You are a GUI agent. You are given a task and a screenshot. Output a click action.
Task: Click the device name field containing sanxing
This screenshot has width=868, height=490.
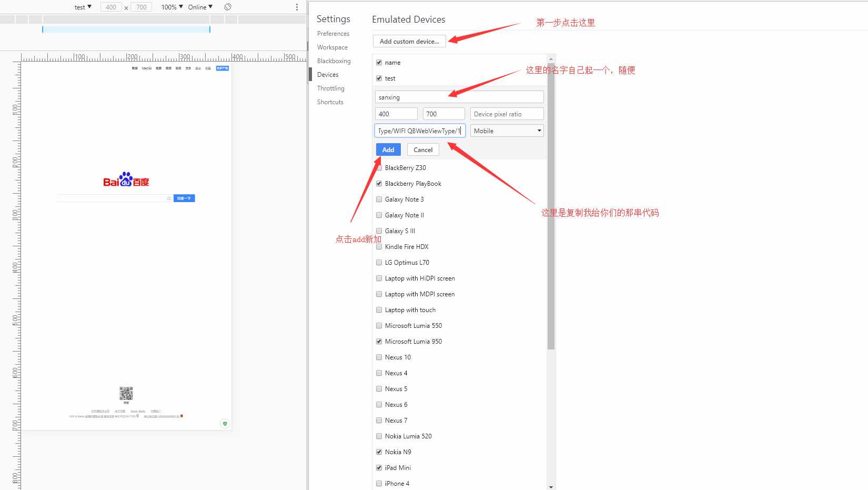click(459, 97)
